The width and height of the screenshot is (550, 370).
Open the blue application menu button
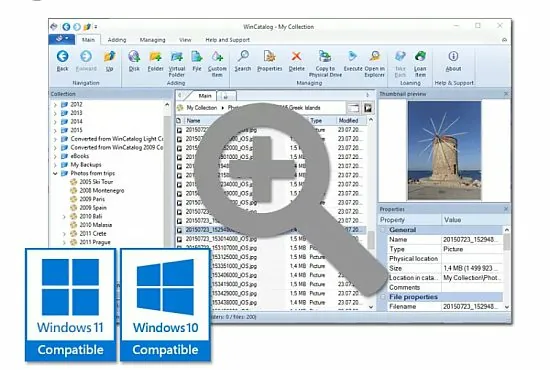coord(61,39)
